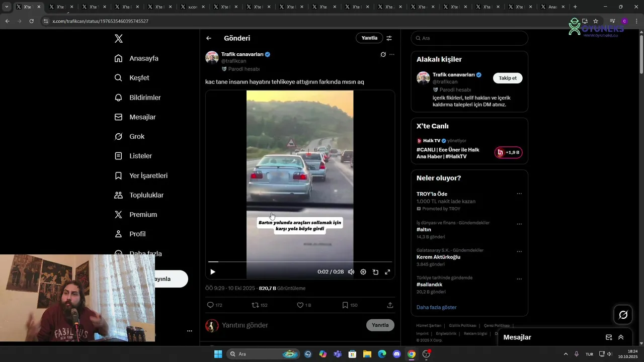This screenshot has height=362, width=644.
Task: Open options for #sallandık trend
Action: [519, 279]
